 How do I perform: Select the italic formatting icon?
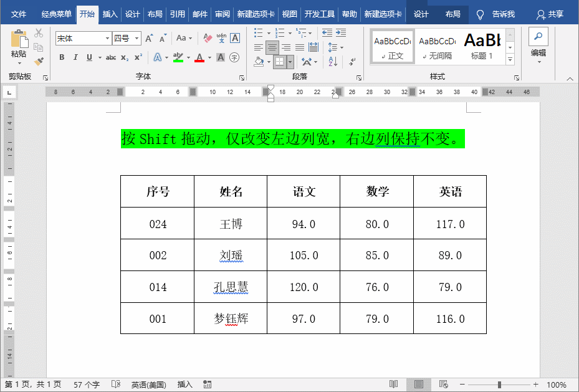pyautogui.click(x=76, y=57)
